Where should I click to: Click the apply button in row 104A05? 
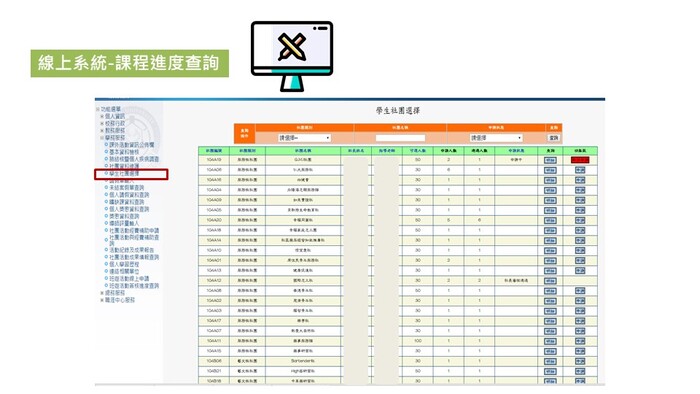(x=580, y=210)
